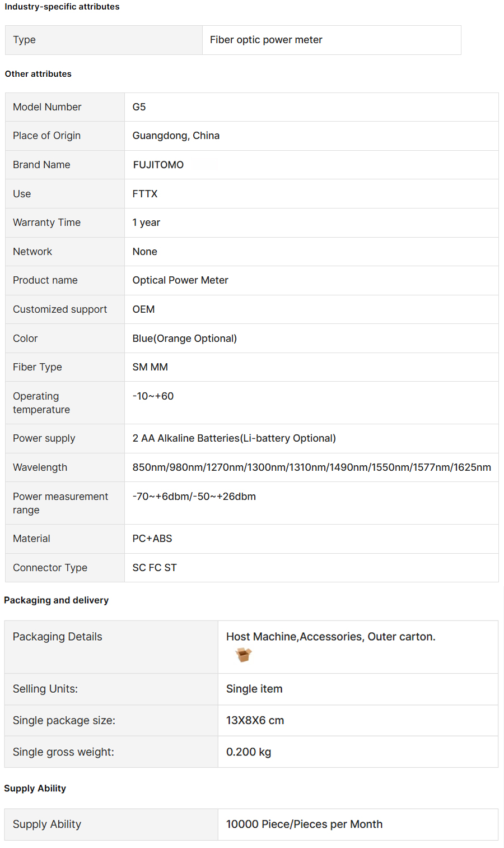
Task: Select the 10000 Piece/Pieces per Month value
Action: click(304, 824)
